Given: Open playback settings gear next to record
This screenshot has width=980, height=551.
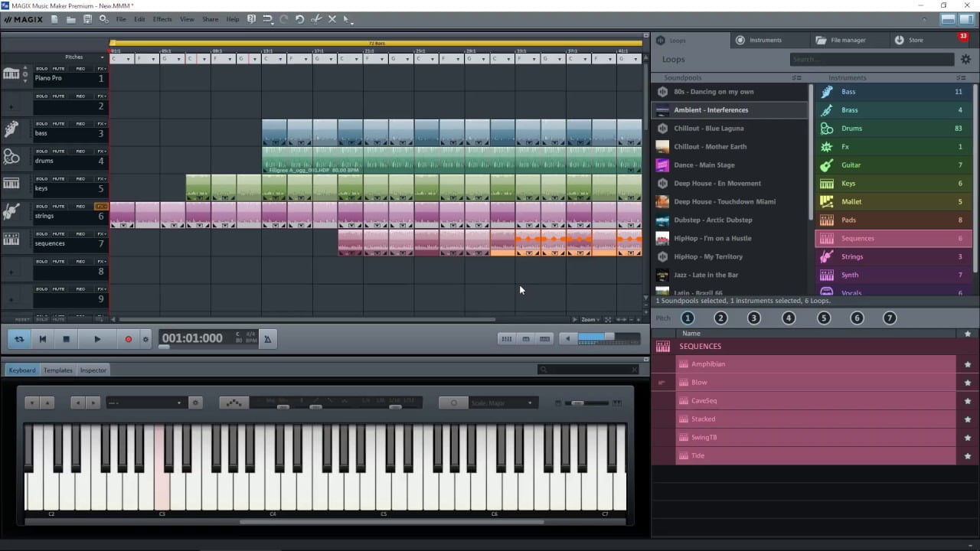Looking at the screenshot, I should click(x=145, y=339).
